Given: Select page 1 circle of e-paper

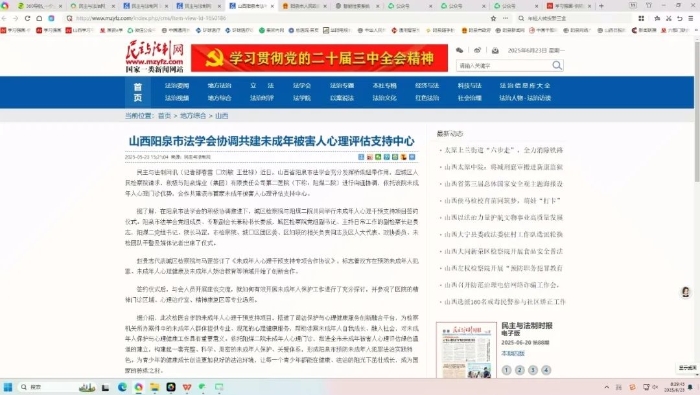Looking at the screenshot, I should point(506,370).
